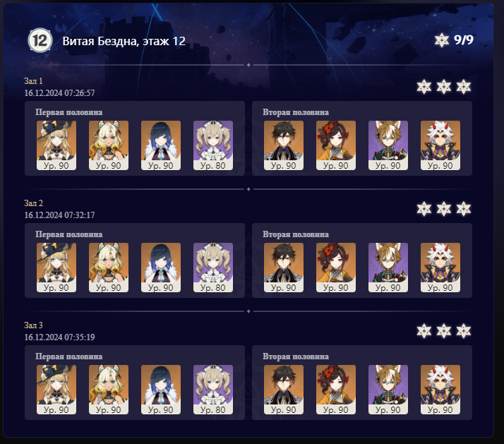This screenshot has height=444, width=504.
Task: Click the 'Зал 2' heading
Action: [x=33, y=203]
